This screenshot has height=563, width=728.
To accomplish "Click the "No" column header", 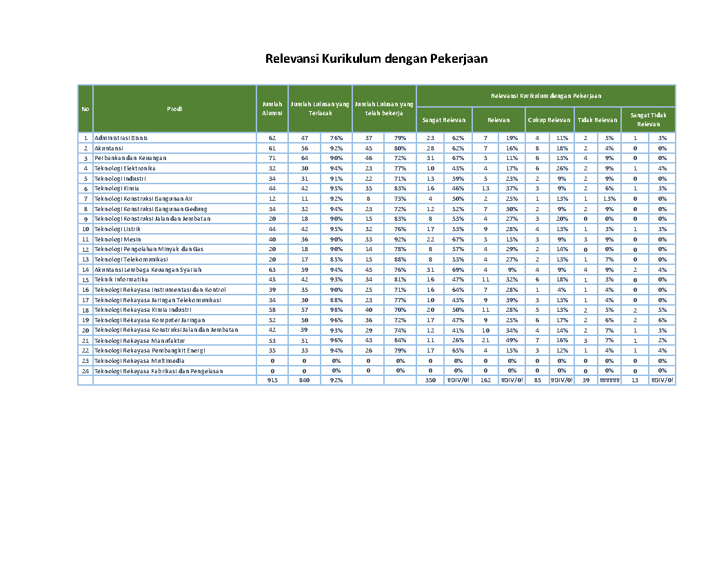I will [x=85, y=108].
